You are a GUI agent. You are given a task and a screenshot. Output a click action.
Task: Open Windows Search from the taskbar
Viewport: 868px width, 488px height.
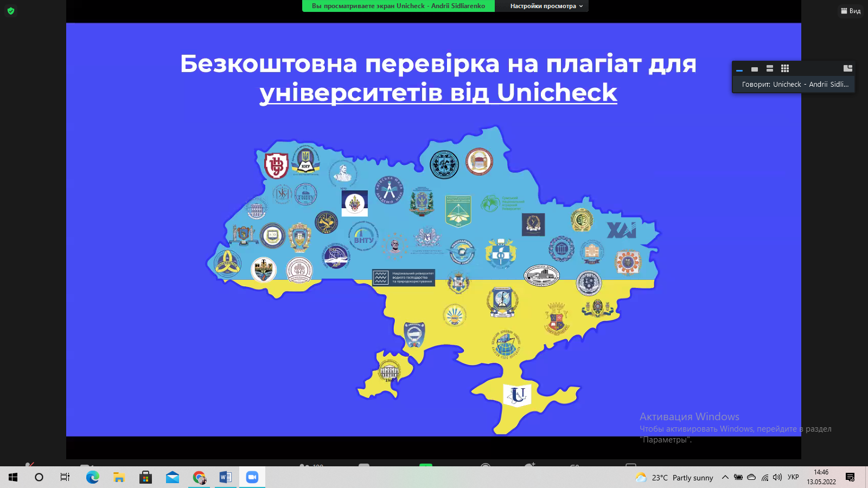(x=39, y=477)
